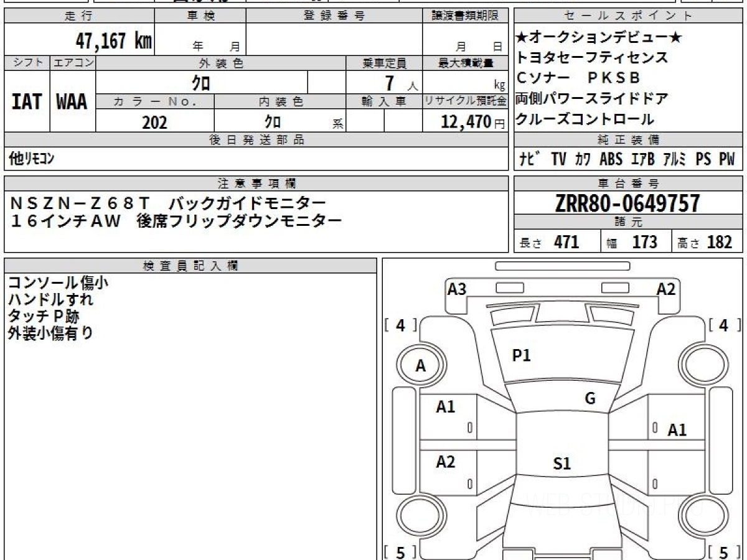Select the エアB equipment code
Viewport: 747px width, 560px height.
643,159
